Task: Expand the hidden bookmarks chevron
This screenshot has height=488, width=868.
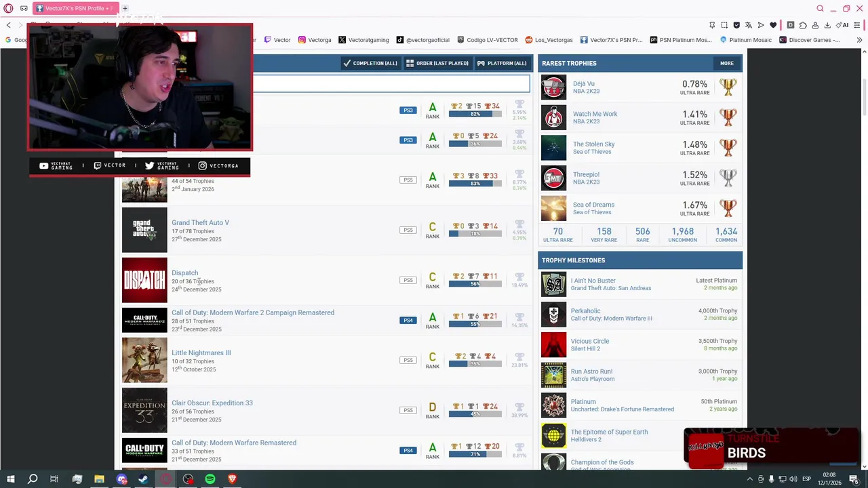Action: pos(859,40)
